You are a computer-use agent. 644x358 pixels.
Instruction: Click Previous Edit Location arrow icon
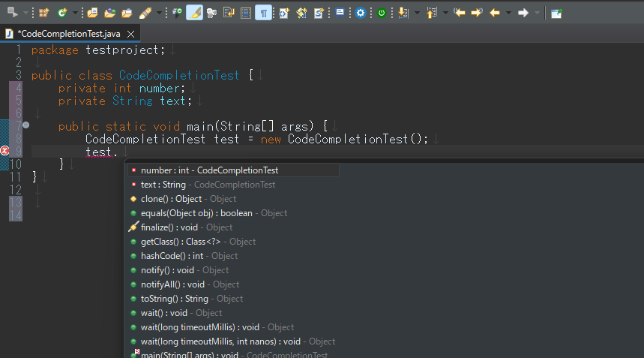point(459,14)
